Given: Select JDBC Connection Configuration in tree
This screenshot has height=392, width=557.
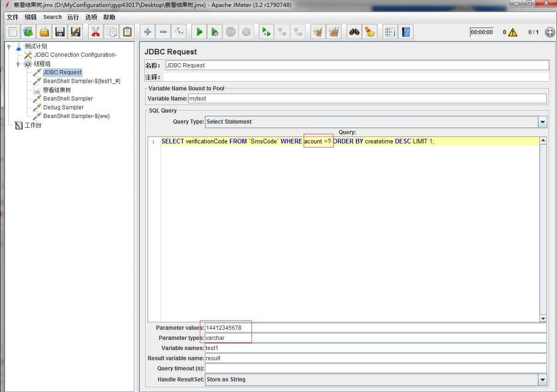Looking at the screenshot, I should click(75, 55).
